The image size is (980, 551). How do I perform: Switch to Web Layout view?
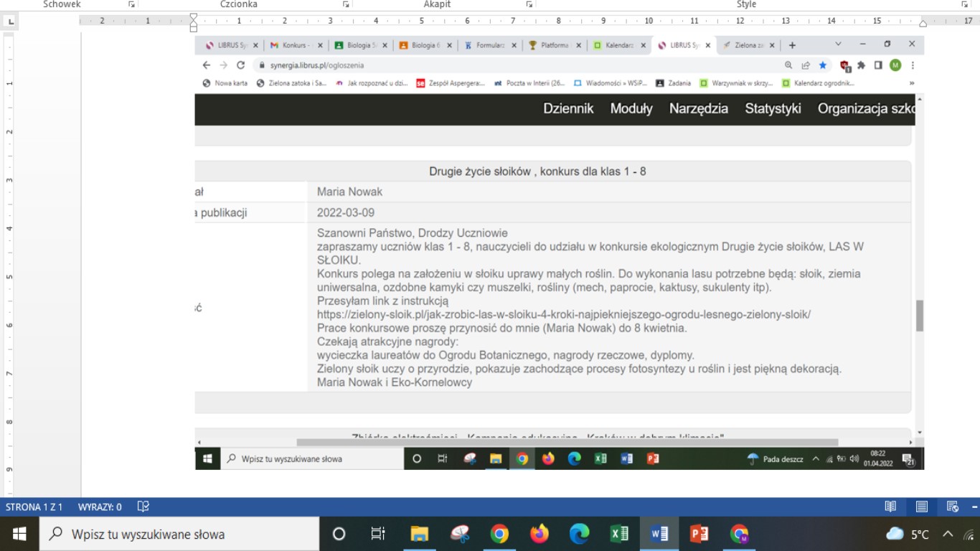[953, 507]
